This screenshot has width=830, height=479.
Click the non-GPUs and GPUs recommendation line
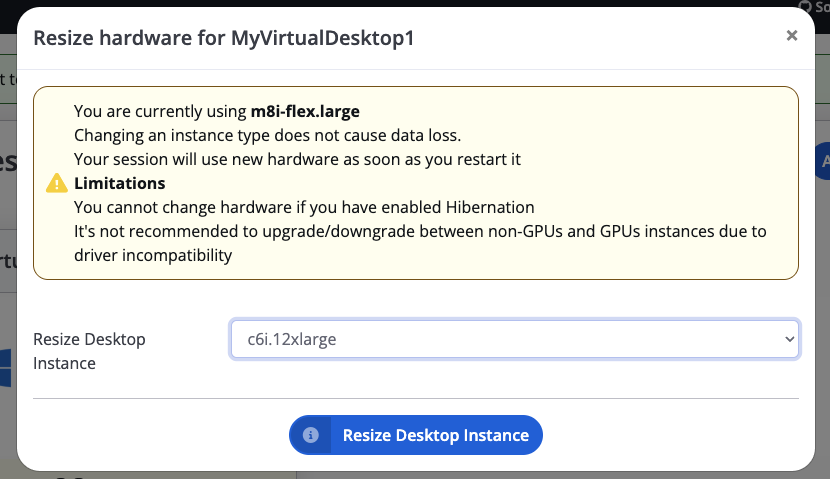(x=420, y=231)
